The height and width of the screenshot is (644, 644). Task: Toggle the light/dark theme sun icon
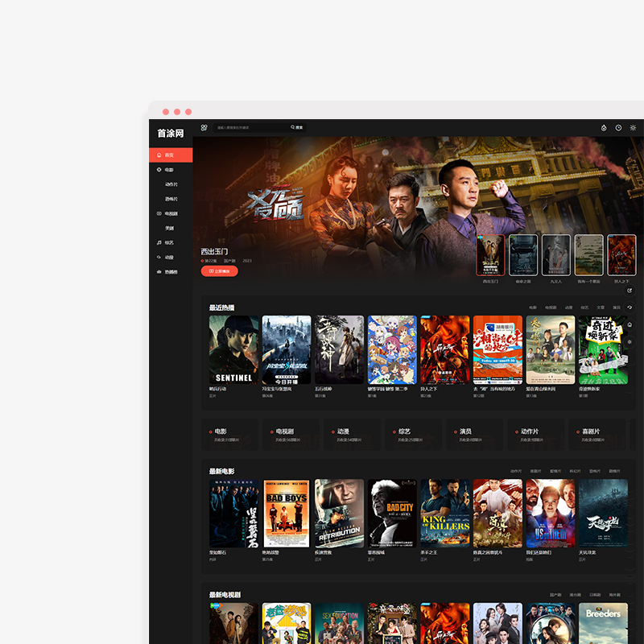click(633, 127)
